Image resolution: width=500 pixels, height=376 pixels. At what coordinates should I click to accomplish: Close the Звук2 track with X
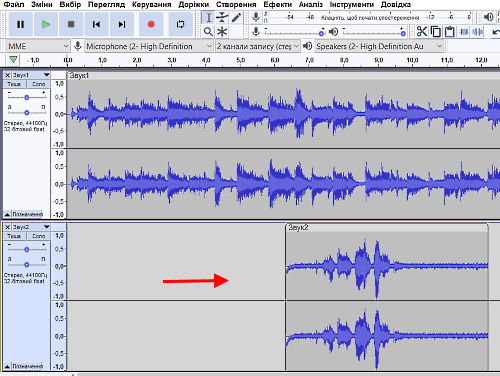pyautogui.click(x=7, y=227)
